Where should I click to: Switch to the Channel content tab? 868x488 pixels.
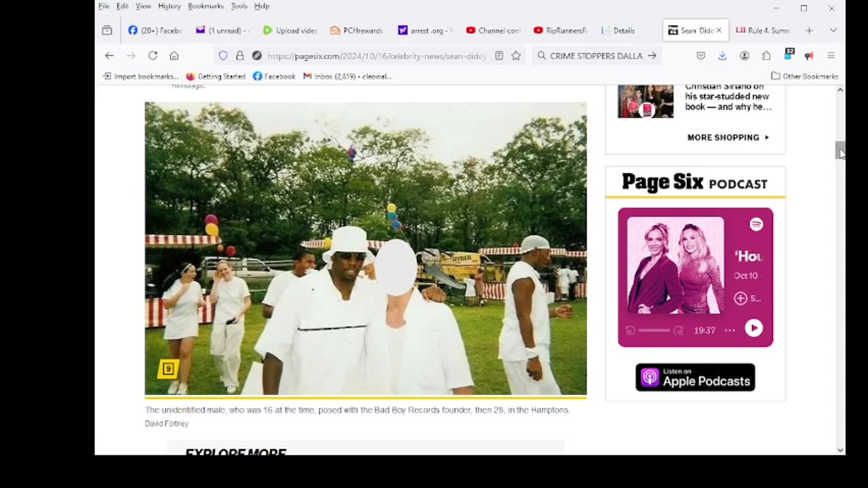coord(492,30)
